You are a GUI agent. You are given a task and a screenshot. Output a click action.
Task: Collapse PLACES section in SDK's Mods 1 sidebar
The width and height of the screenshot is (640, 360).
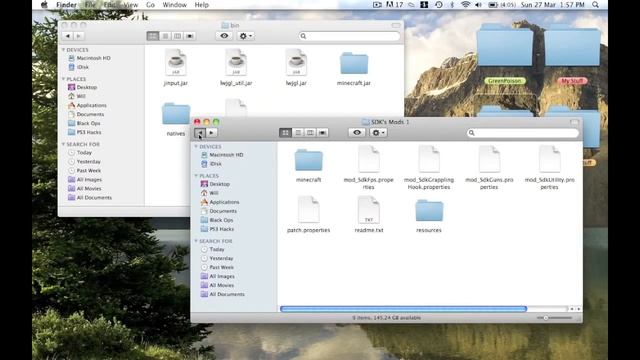click(x=196, y=176)
